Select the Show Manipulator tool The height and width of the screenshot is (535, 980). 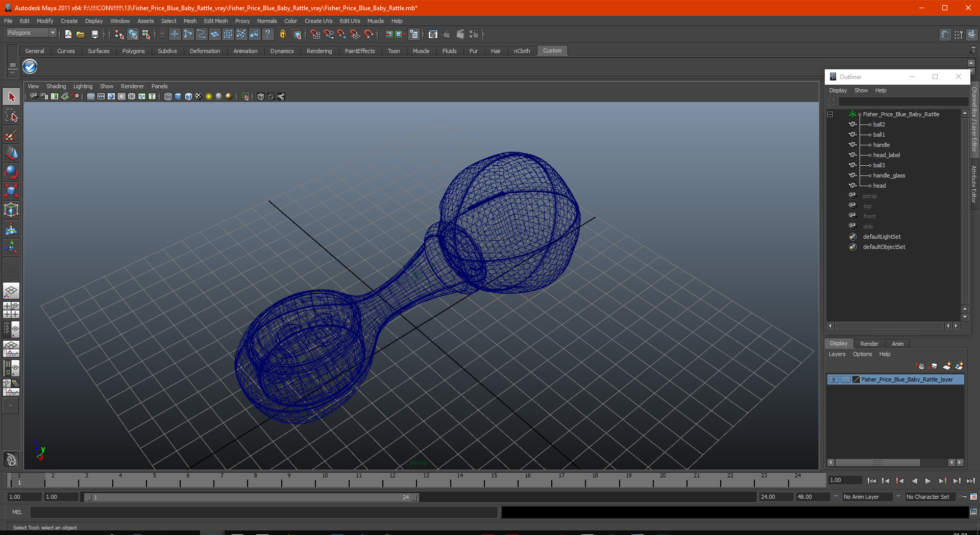coord(11,247)
